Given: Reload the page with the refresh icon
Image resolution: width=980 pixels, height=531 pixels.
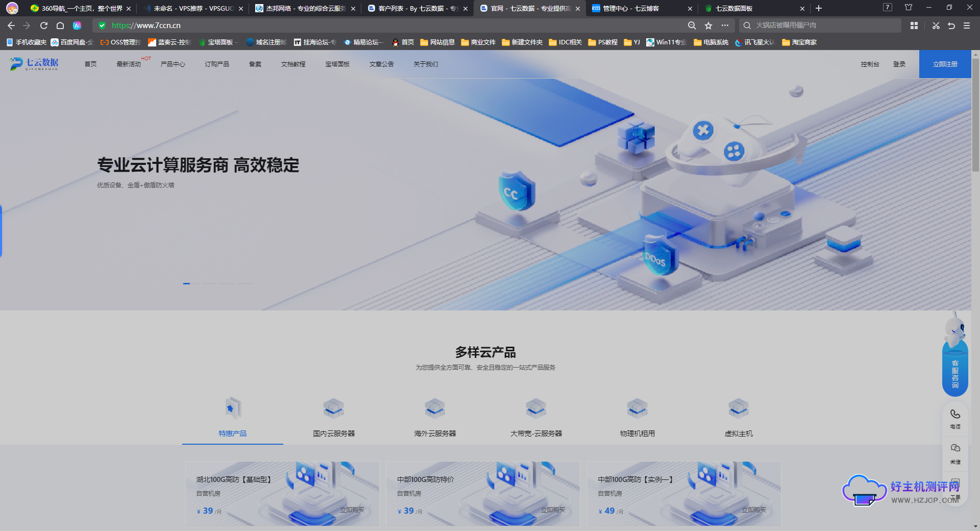Looking at the screenshot, I should tap(44, 26).
